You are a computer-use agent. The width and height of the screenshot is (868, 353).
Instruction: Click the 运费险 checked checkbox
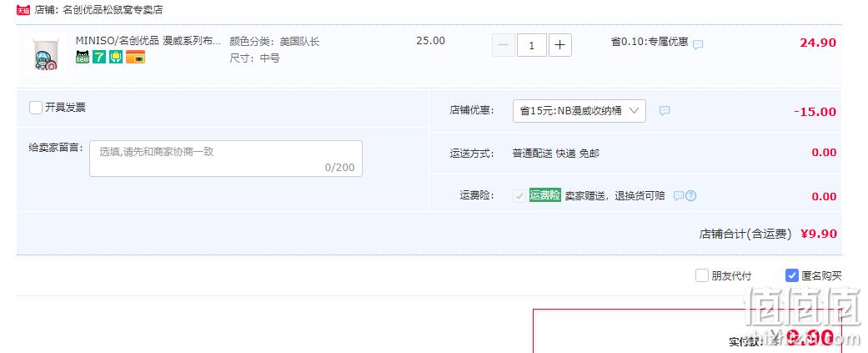click(519, 195)
